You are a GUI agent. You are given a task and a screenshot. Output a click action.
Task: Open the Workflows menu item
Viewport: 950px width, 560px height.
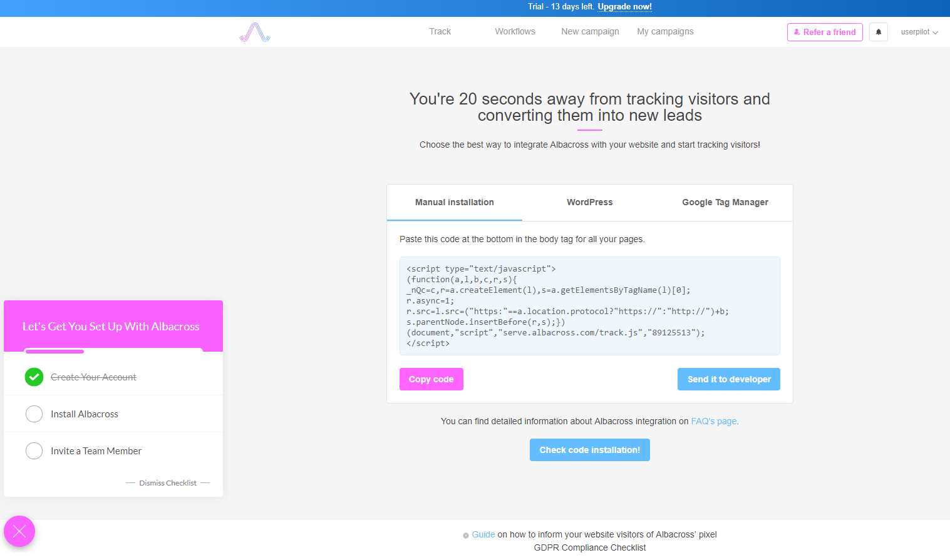[x=515, y=31]
